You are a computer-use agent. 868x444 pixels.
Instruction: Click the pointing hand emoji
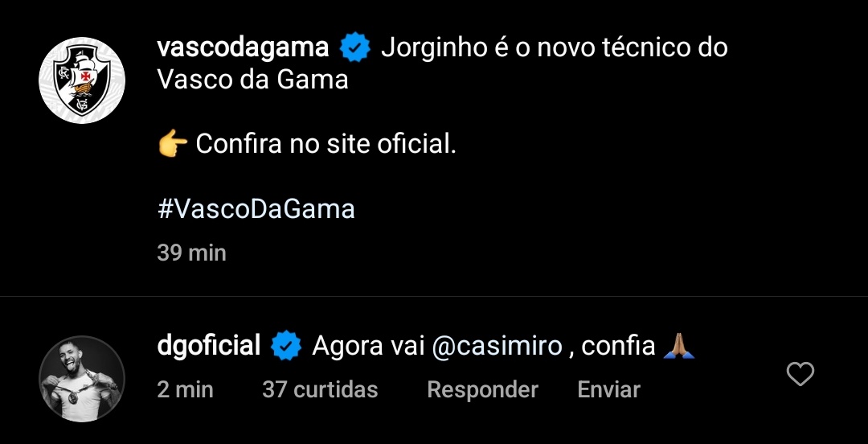click(x=173, y=145)
